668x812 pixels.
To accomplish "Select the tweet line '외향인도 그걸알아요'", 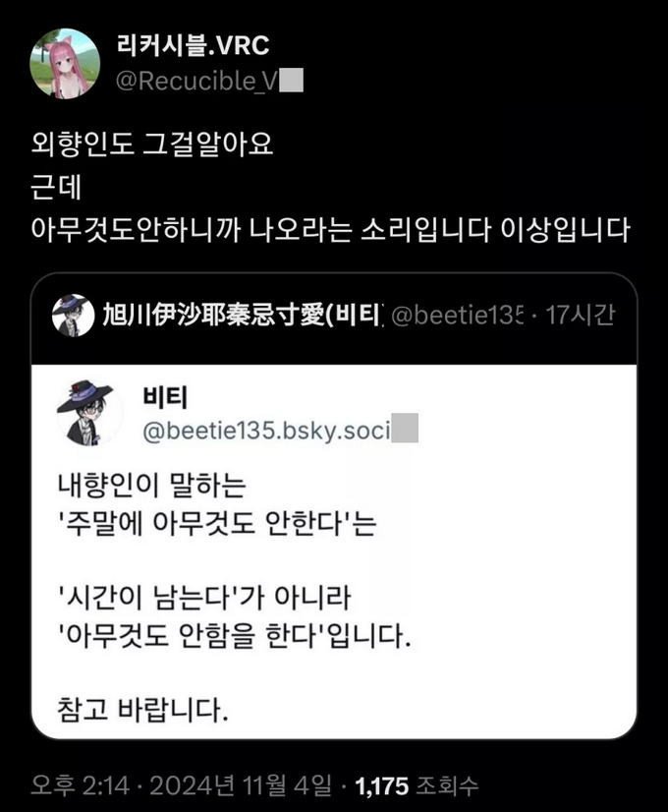I will coord(151,147).
